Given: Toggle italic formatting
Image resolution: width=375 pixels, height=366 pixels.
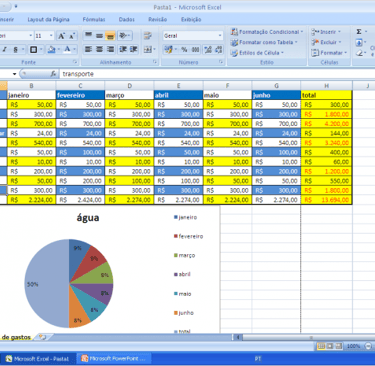Looking at the screenshot, I should pos(5,50).
